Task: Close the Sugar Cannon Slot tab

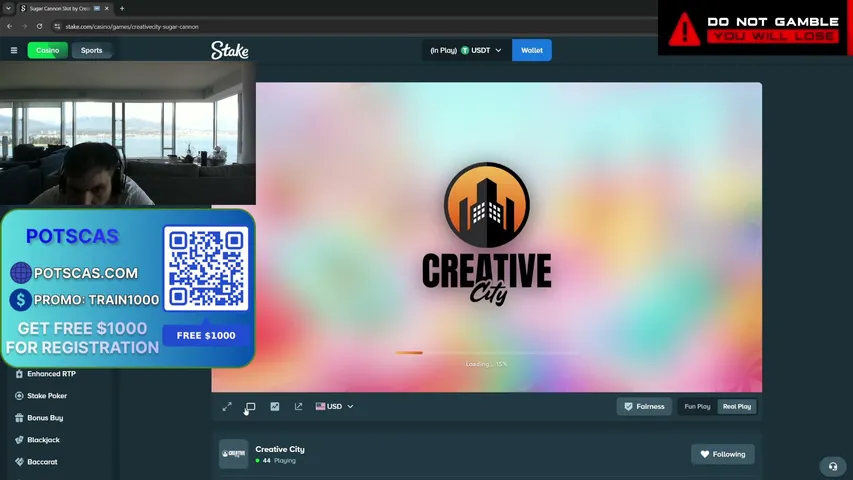Action: [x=107, y=9]
